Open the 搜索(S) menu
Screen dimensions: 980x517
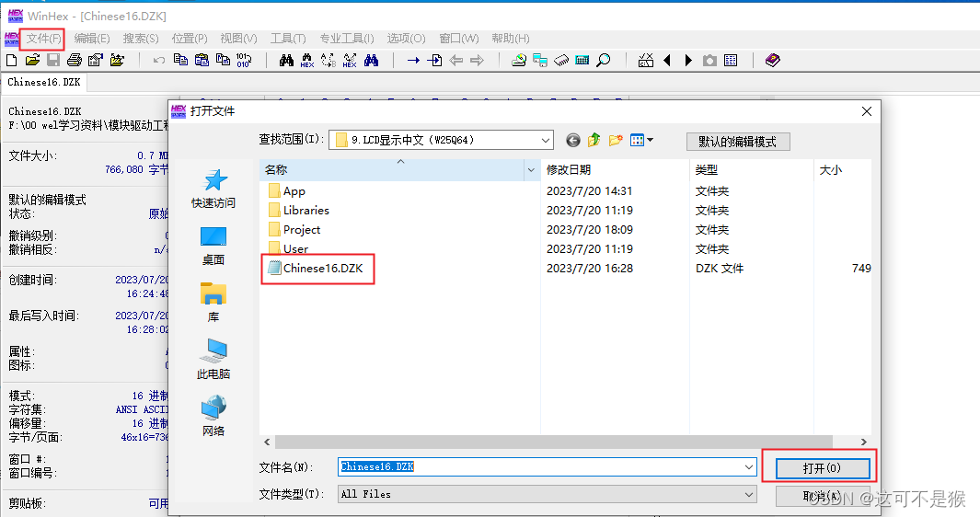click(x=141, y=38)
